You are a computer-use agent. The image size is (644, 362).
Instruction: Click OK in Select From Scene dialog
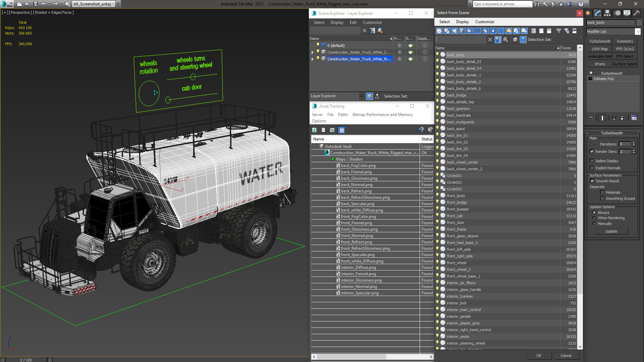[539, 356]
